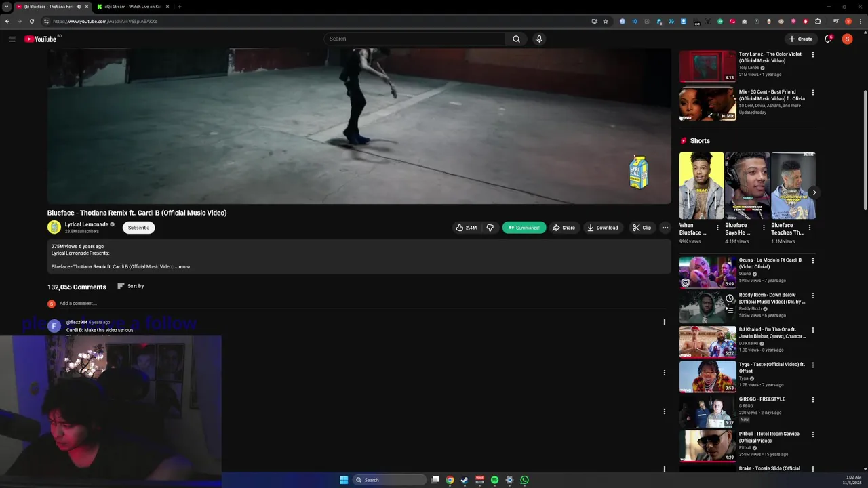The width and height of the screenshot is (868, 488).
Task: Click the Add a comment field
Action: click(x=363, y=304)
